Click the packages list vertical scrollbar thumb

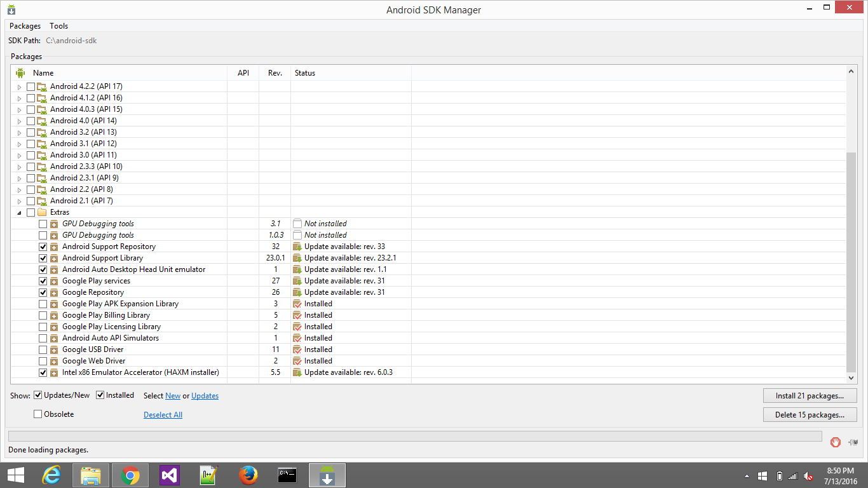tap(851, 262)
